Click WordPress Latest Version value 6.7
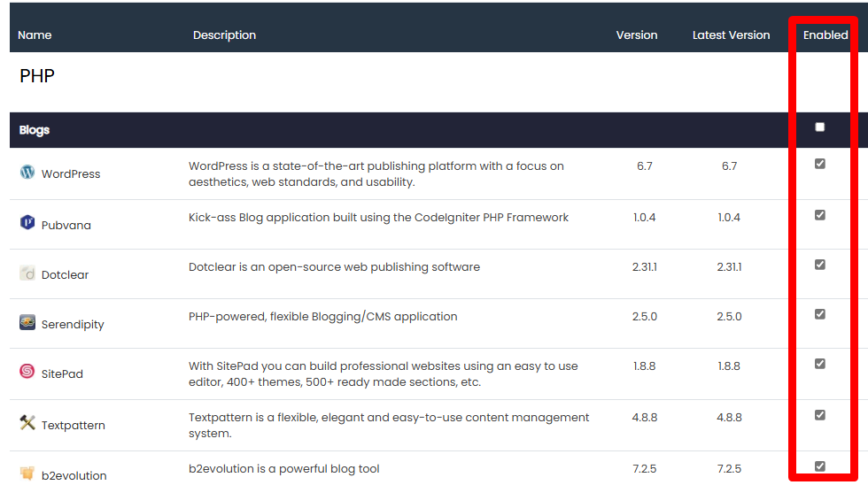The width and height of the screenshot is (868, 485). [x=729, y=166]
